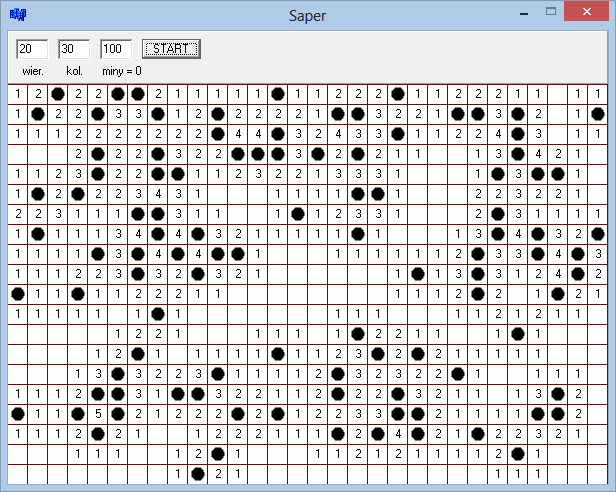Image resolution: width=616 pixels, height=492 pixels.
Task: Click the top-right corner grid cell
Action: 598,94
